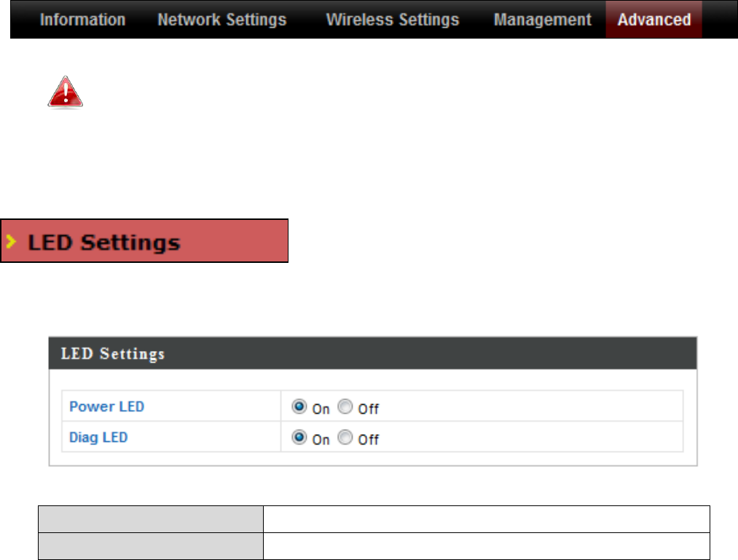Open the Network Settings tab
Screen dimensions: 738x560
tap(221, 20)
